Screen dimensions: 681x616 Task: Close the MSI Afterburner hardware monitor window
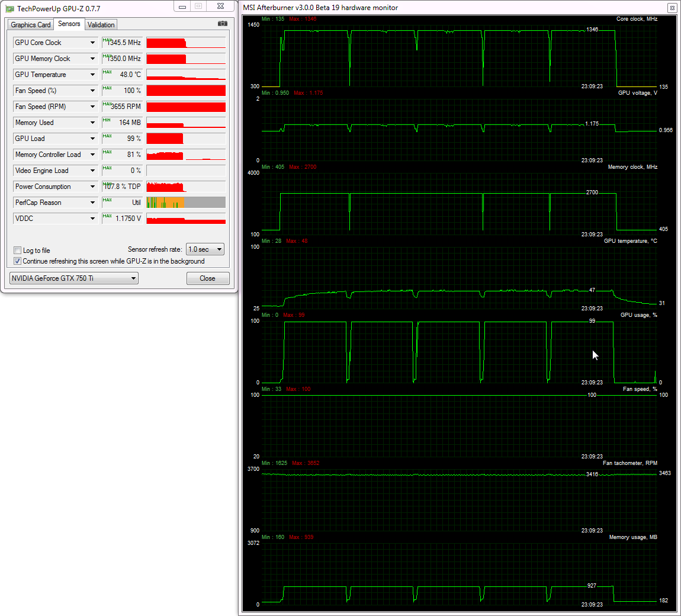coord(672,7)
